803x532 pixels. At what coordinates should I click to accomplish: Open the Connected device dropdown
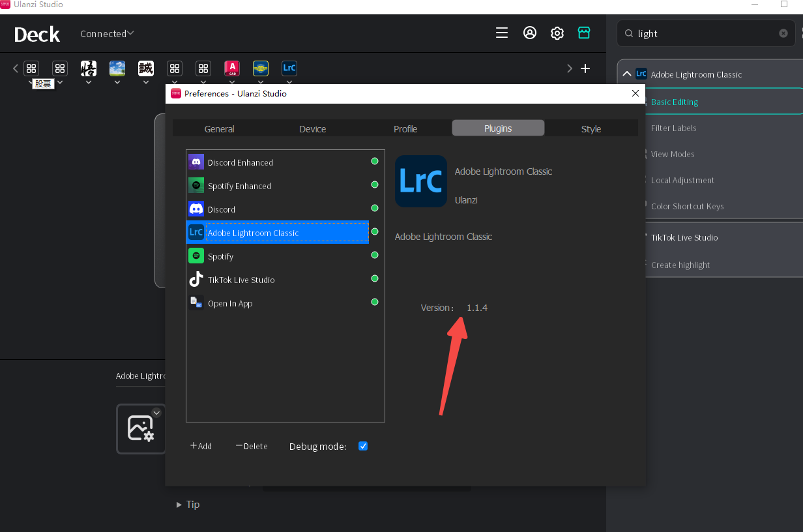[x=107, y=33]
